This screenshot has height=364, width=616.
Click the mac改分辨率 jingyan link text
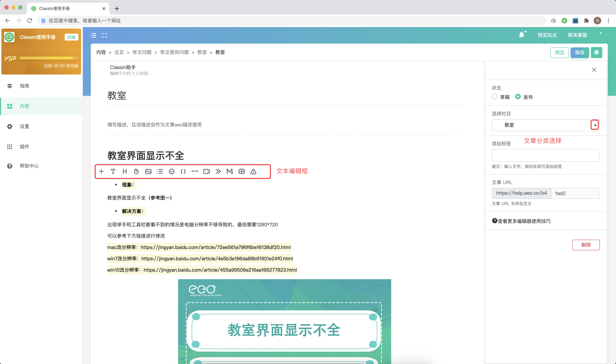click(199, 247)
